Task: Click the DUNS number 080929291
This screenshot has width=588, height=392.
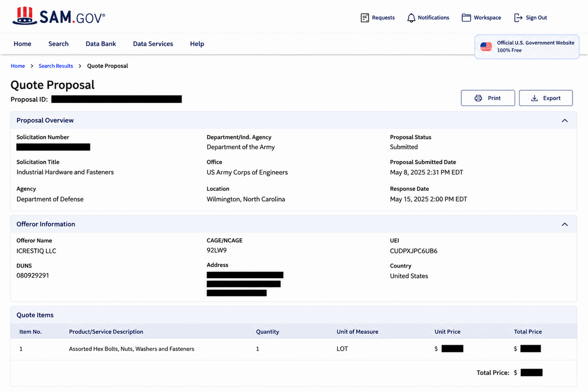Action: 33,276
